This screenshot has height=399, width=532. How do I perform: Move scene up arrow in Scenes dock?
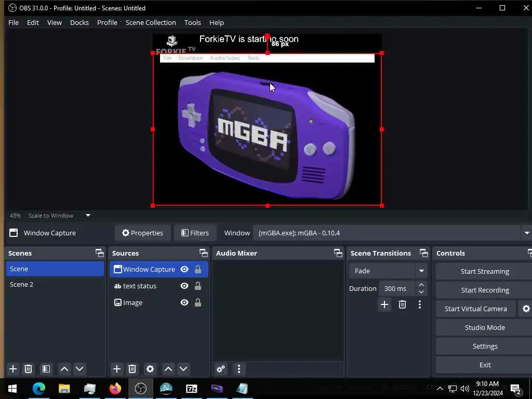click(x=64, y=369)
